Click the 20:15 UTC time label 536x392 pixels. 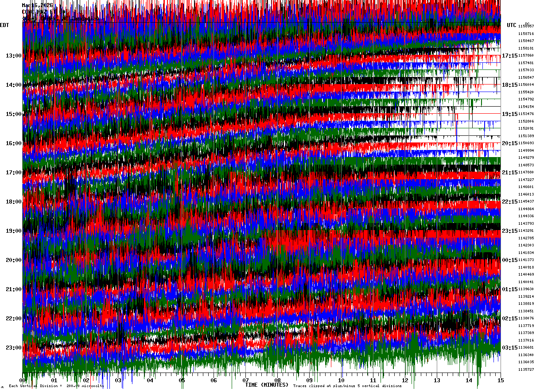click(x=510, y=143)
